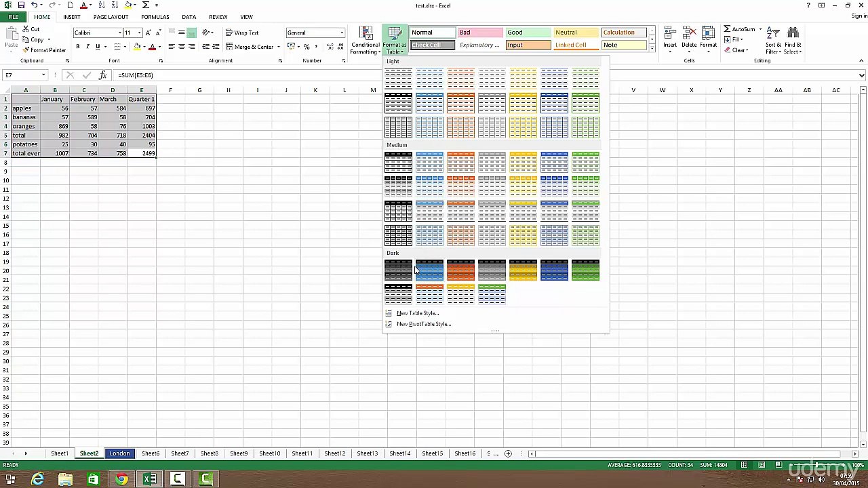Toggle Merge & Center
The height and width of the screenshot is (488, 868).
pos(250,47)
